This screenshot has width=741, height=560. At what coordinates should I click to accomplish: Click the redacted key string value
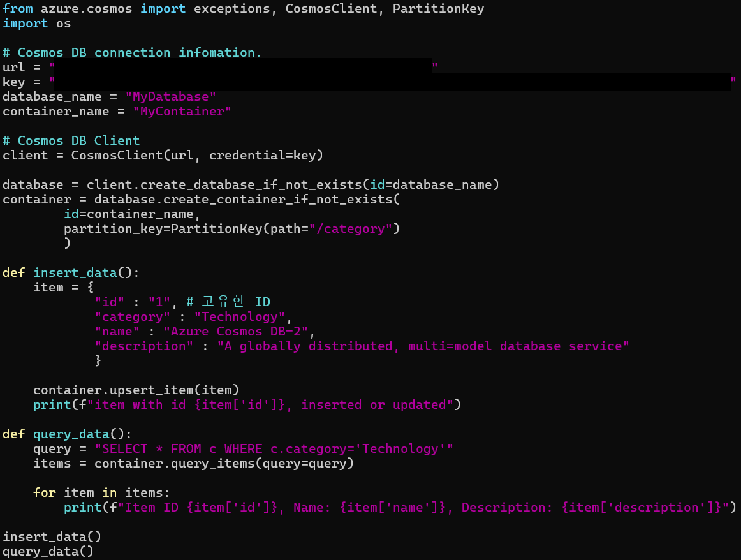tap(393, 82)
